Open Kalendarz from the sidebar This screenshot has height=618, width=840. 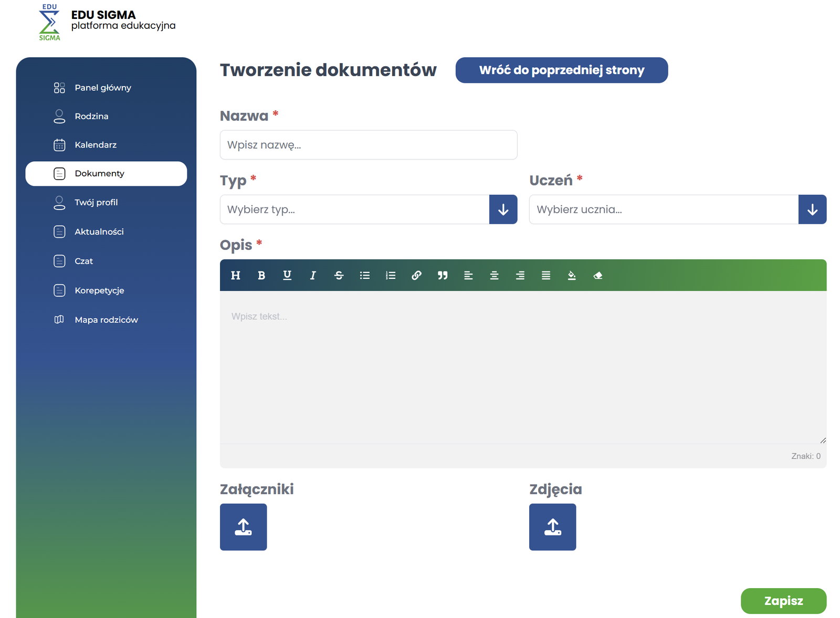point(96,145)
